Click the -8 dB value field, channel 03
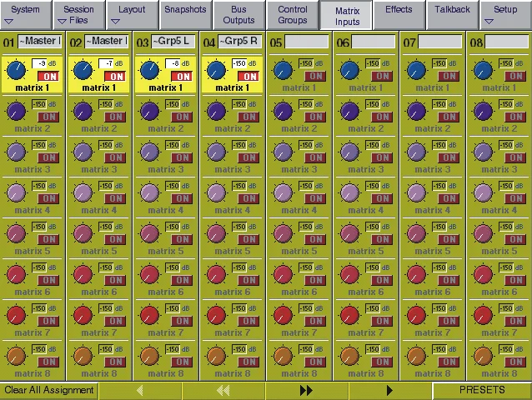The image size is (532, 400). (x=173, y=63)
